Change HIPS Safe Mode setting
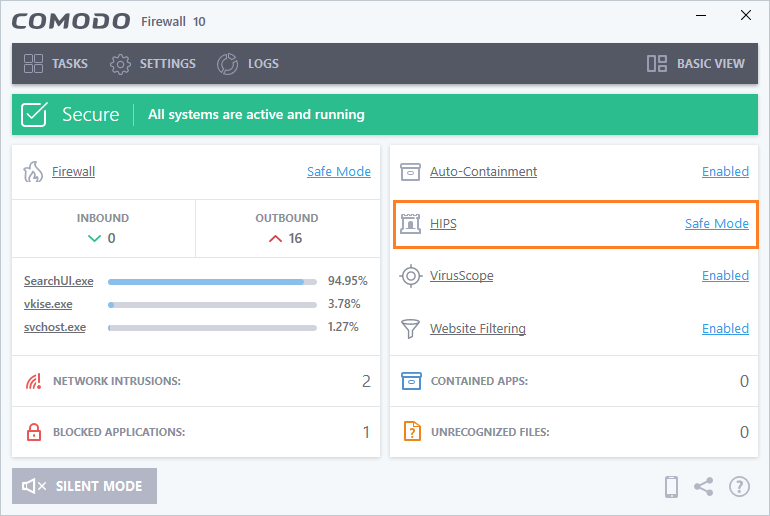 716,223
